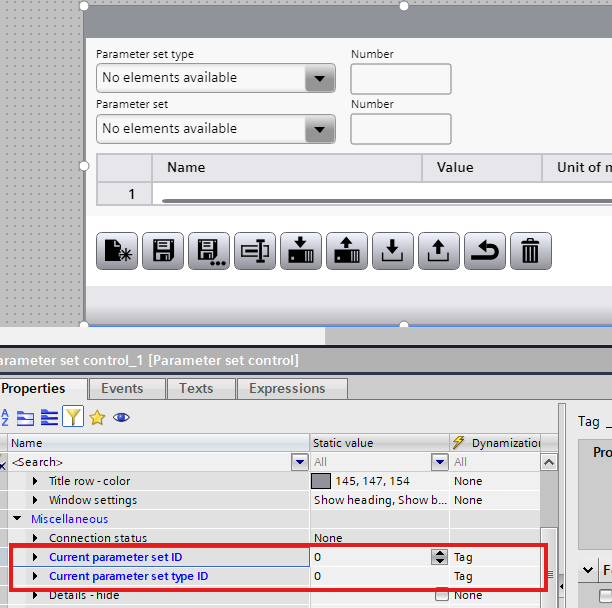Click the Static value column header
This screenshot has height=608, width=612.
tap(380, 443)
